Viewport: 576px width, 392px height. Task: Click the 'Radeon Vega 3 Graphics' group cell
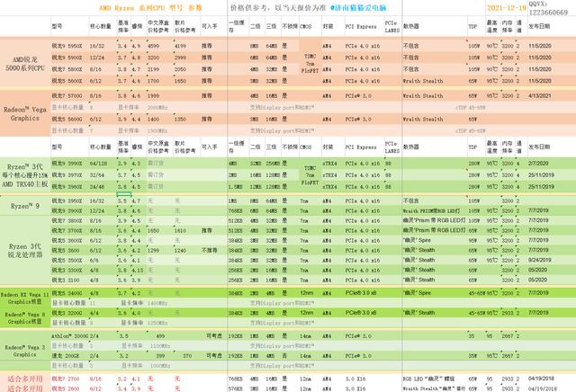click(x=25, y=351)
